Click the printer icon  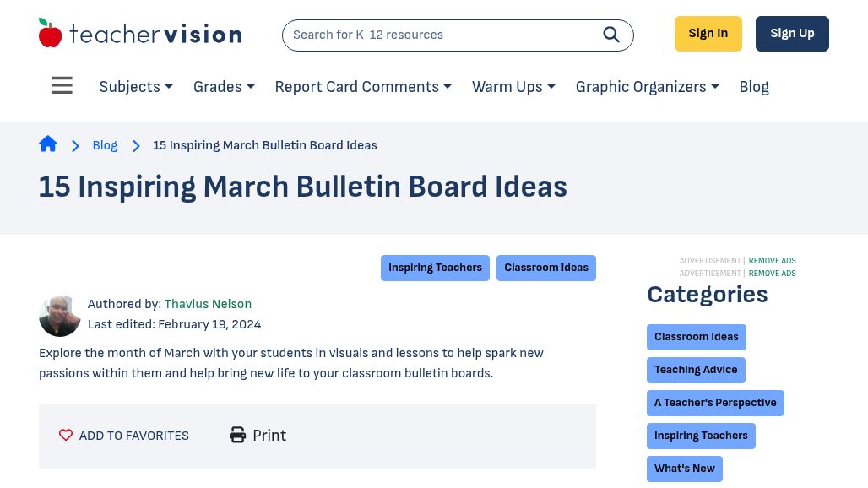(238, 436)
